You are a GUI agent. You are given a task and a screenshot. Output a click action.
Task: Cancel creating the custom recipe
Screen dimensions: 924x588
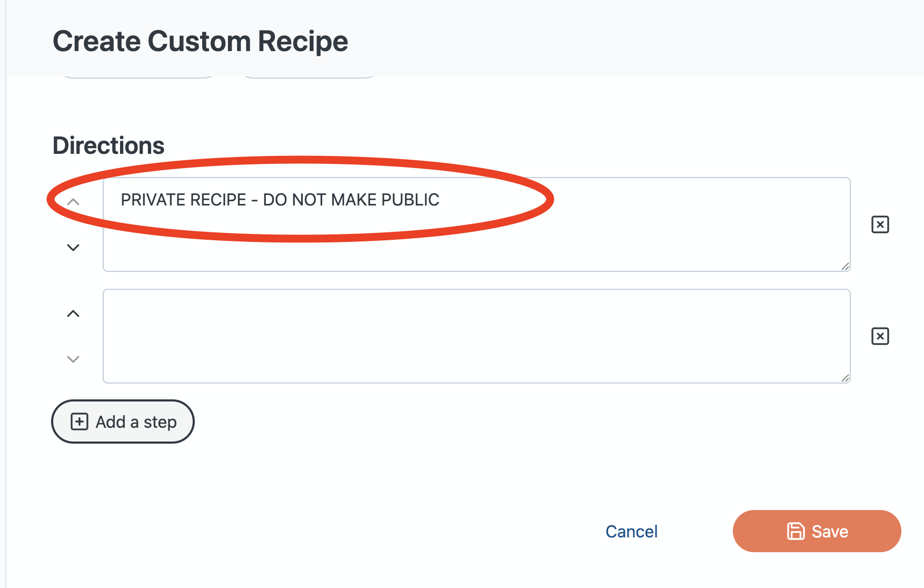pyautogui.click(x=631, y=531)
